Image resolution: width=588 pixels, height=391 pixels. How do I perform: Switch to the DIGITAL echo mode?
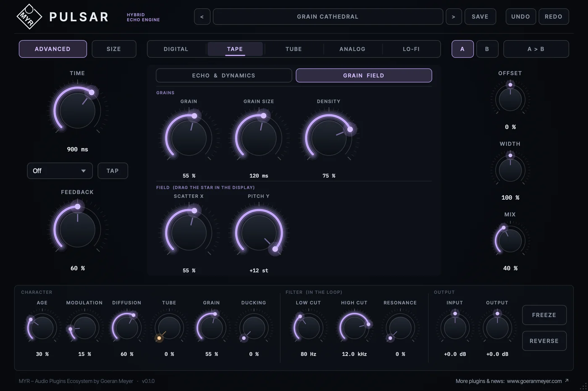pos(176,49)
